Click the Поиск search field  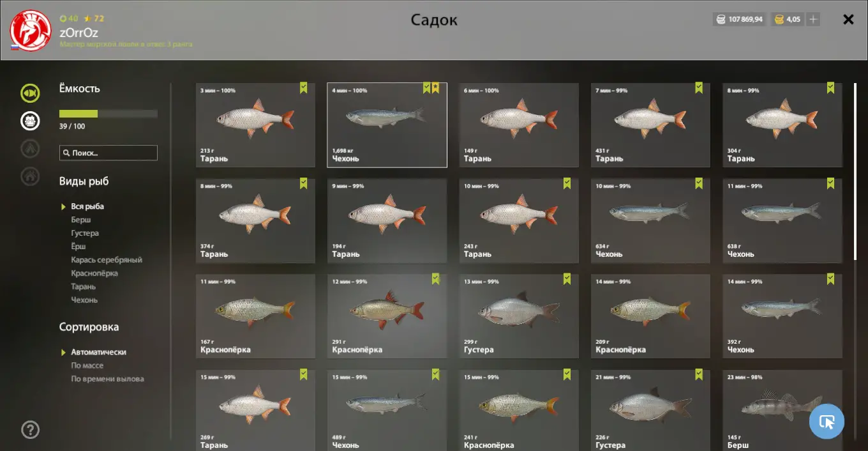point(108,153)
